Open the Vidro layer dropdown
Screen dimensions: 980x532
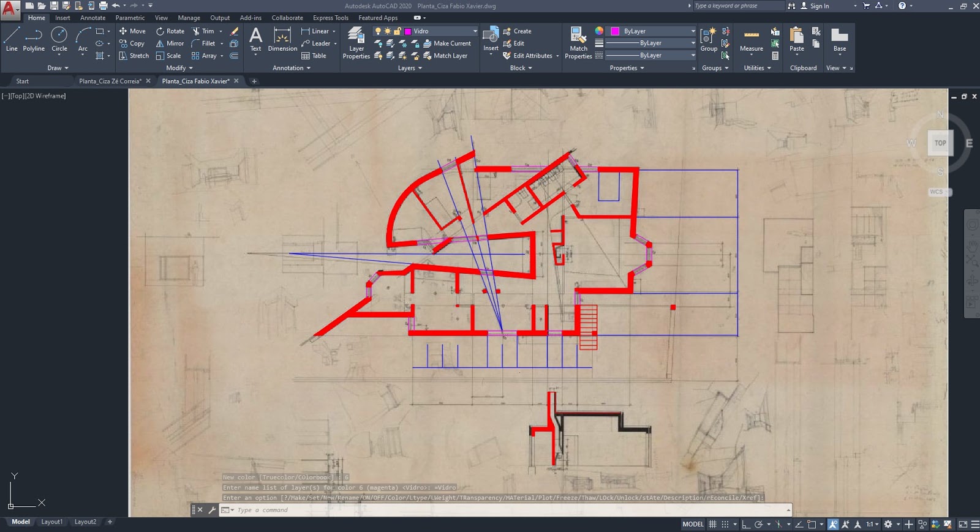(x=475, y=31)
